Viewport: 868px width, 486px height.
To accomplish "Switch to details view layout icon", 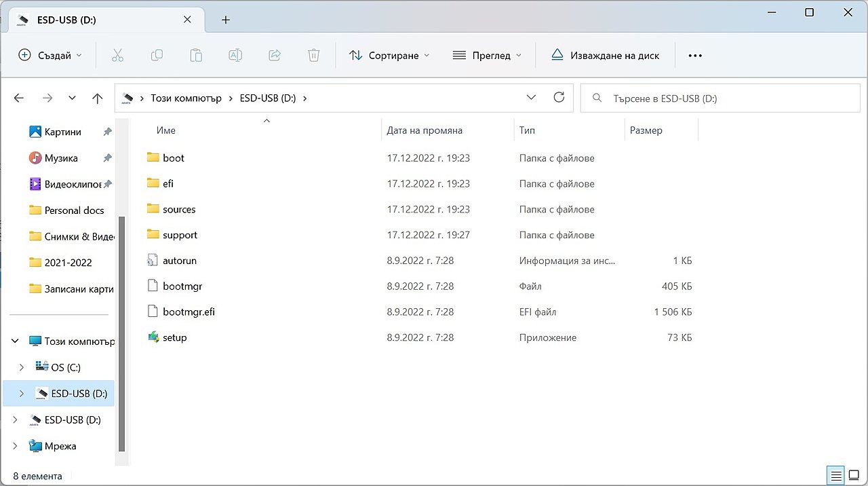I will pyautogui.click(x=836, y=475).
